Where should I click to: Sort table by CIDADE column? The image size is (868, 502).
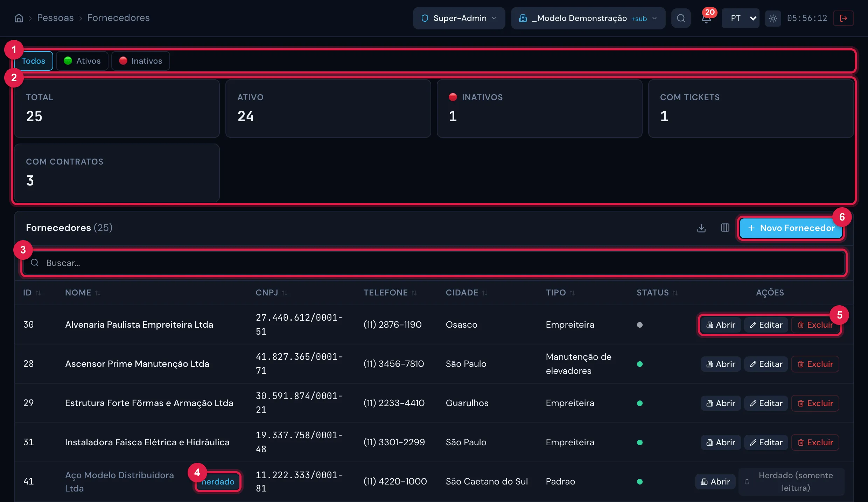466,293
